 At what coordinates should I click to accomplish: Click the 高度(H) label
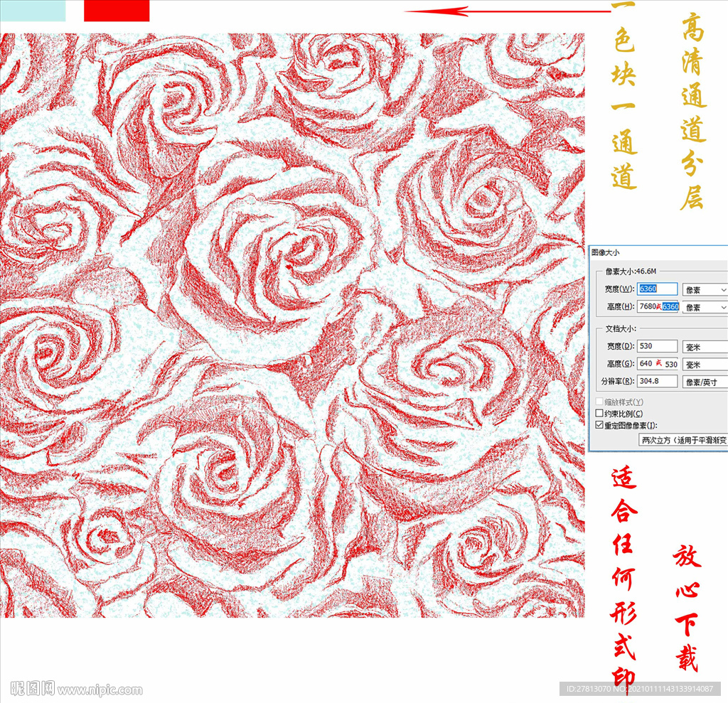pyautogui.click(x=620, y=306)
